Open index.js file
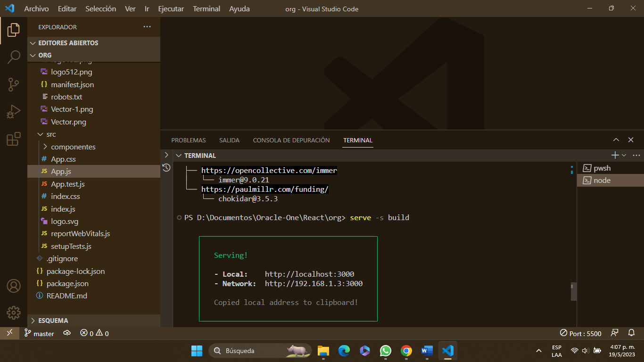The image size is (644, 362). pyautogui.click(x=94, y=209)
